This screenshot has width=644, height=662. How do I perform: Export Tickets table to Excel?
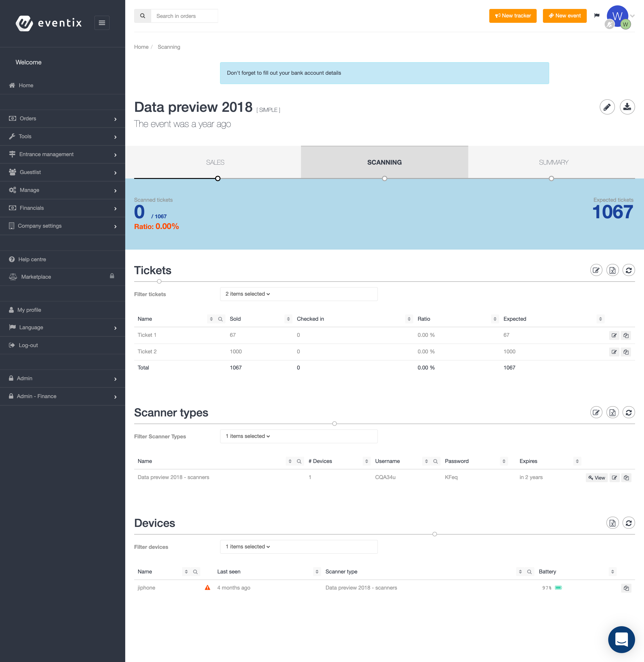pos(612,270)
